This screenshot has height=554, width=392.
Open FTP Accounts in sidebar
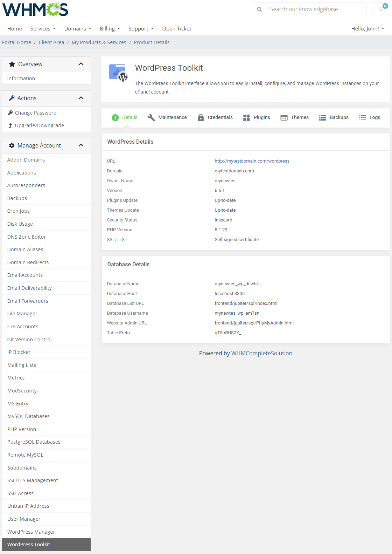[46, 327]
